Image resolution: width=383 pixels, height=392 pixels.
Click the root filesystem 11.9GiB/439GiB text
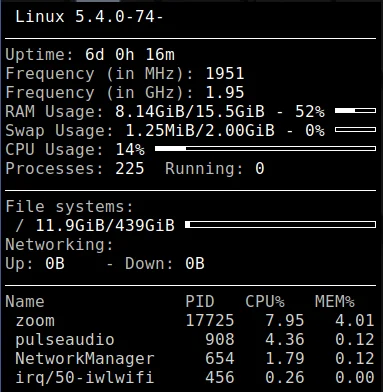point(105,226)
